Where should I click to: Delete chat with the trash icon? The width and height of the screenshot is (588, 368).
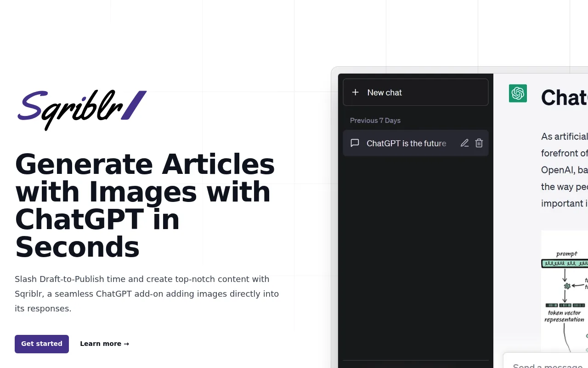click(x=479, y=143)
